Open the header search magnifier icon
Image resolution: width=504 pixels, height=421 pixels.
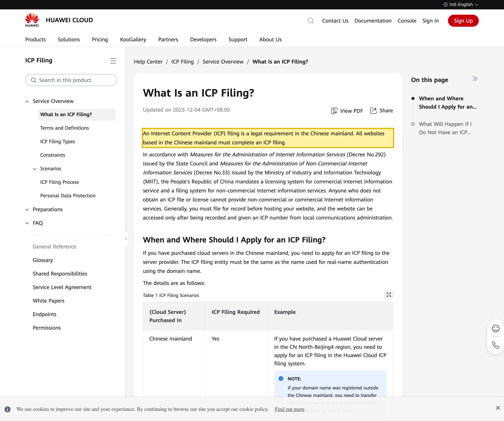click(310, 21)
